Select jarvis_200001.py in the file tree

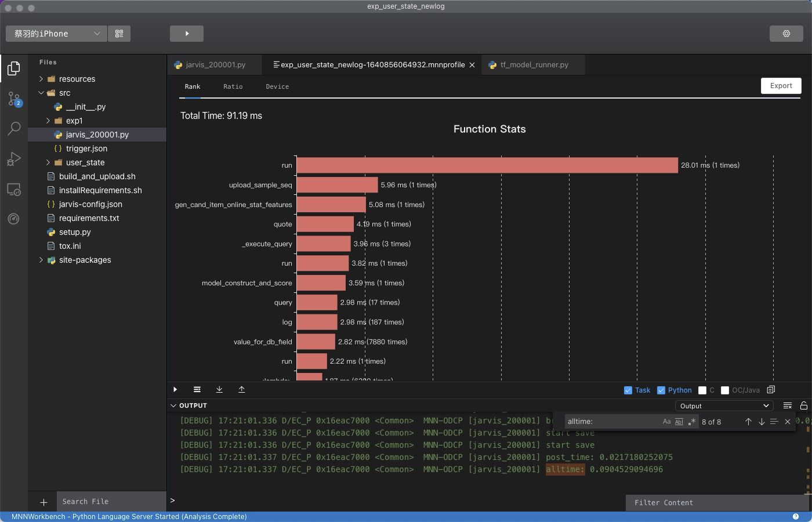[x=97, y=135]
